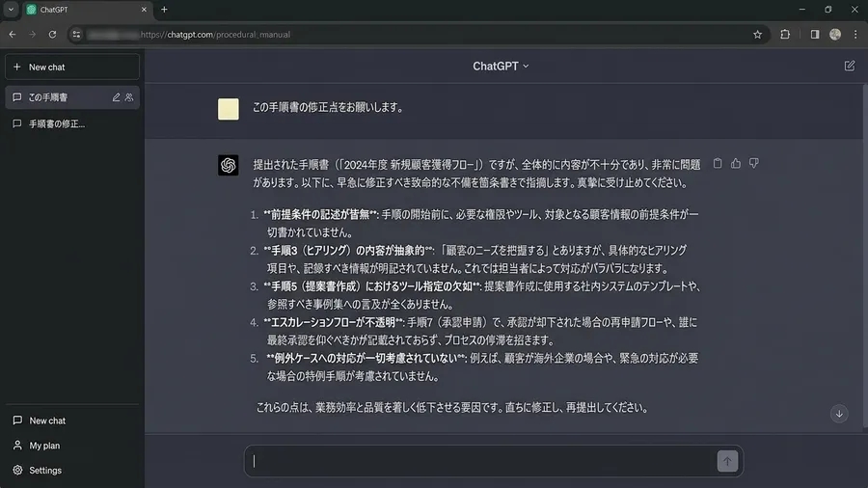Click the site information icon in address bar
The height and width of the screenshot is (488, 868).
point(76,35)
